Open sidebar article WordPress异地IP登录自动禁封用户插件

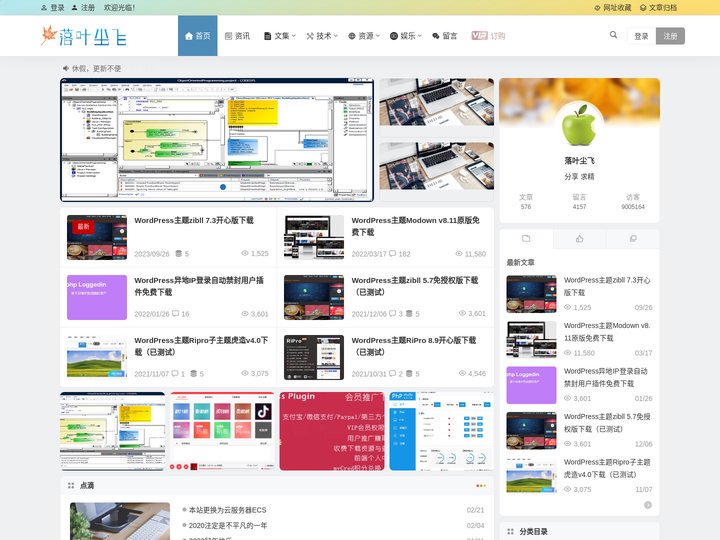[x=606, y=377]
